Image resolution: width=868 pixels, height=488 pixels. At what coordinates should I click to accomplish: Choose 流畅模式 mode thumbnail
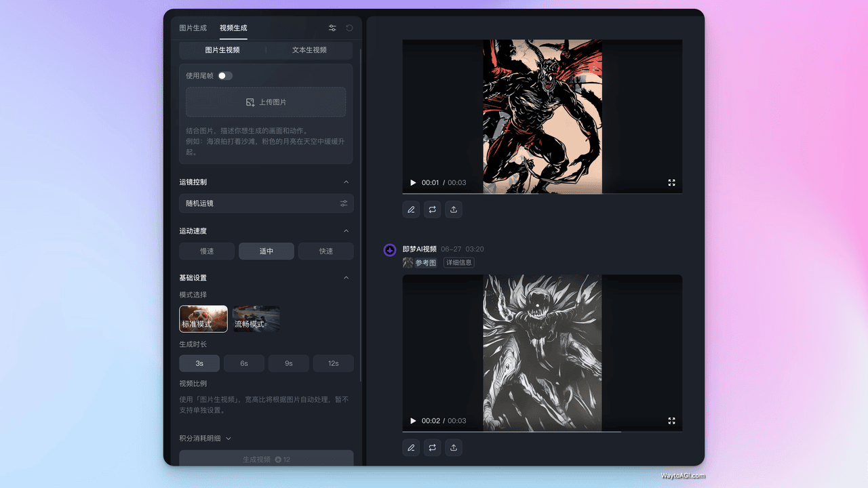click(x=256, y=319)
